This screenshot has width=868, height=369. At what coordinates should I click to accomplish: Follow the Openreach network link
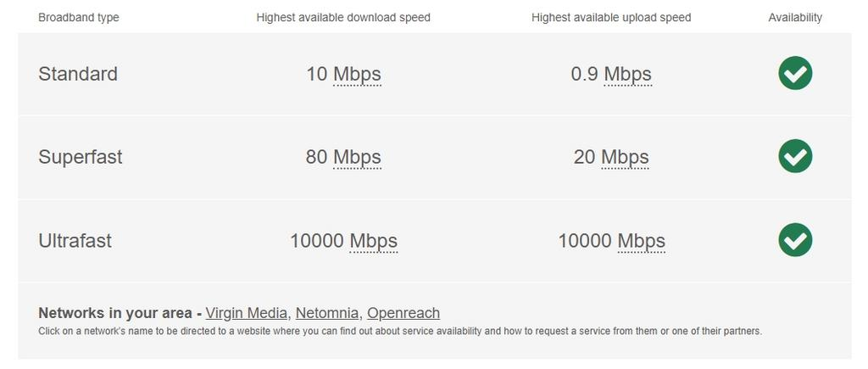coord(403,313)
